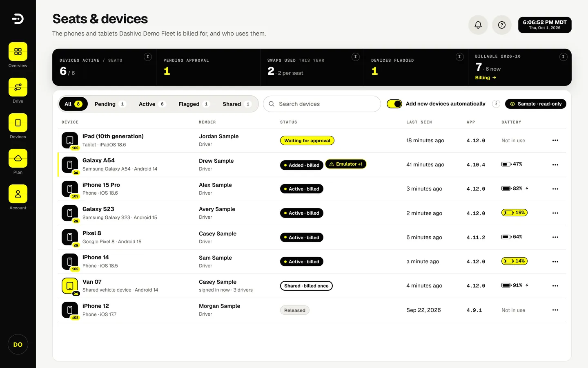This screenshot has width=588, height=368.
Task: Switch to the Shared filter tab
Action: [236, 104]
